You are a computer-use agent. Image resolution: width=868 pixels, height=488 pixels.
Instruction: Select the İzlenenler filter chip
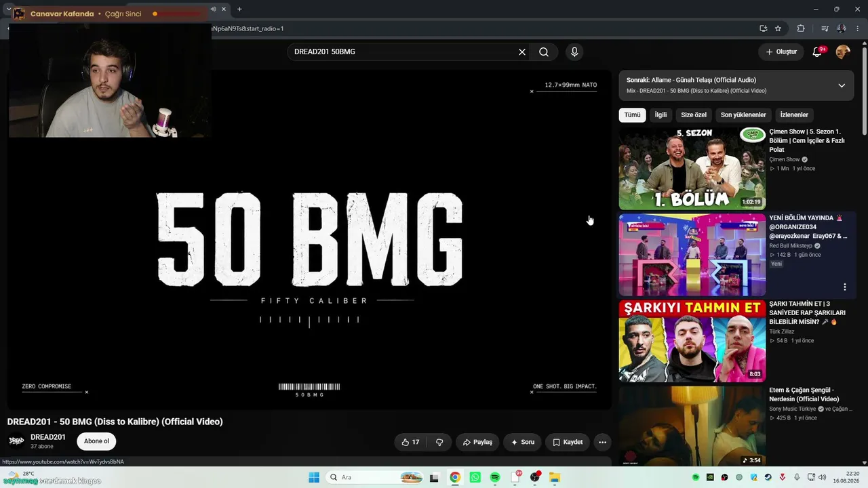pos(794,115)
